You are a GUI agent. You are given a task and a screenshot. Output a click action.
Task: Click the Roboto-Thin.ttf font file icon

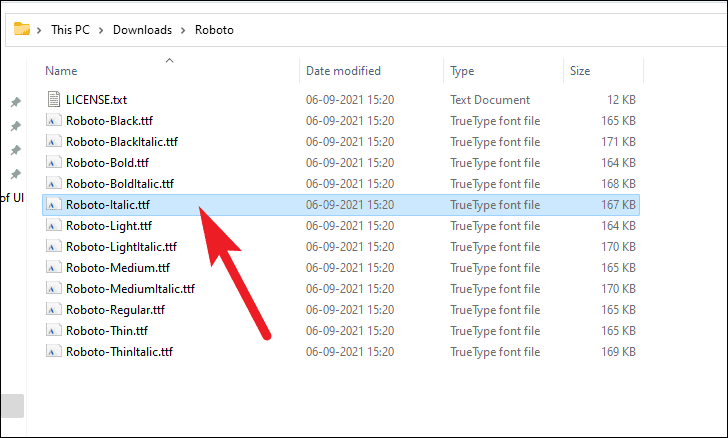(54, 331)
